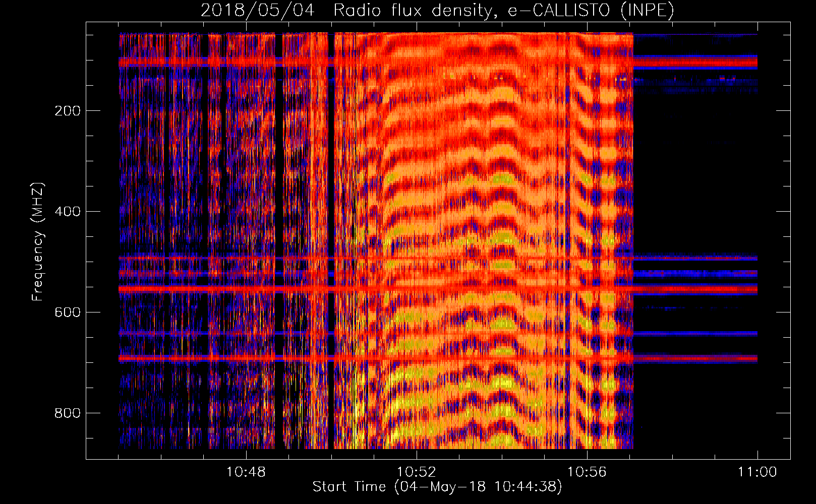
Task: Click the 10:52 time tick label
Action: click(416, 472)
